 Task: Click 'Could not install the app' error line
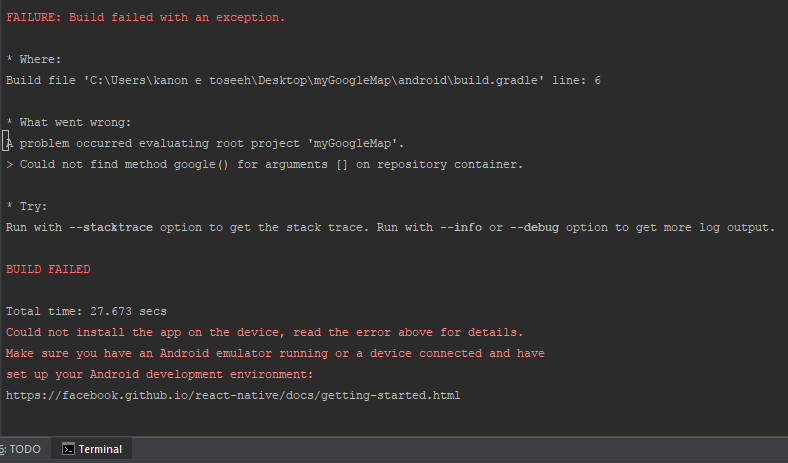(x=265, y=332)
